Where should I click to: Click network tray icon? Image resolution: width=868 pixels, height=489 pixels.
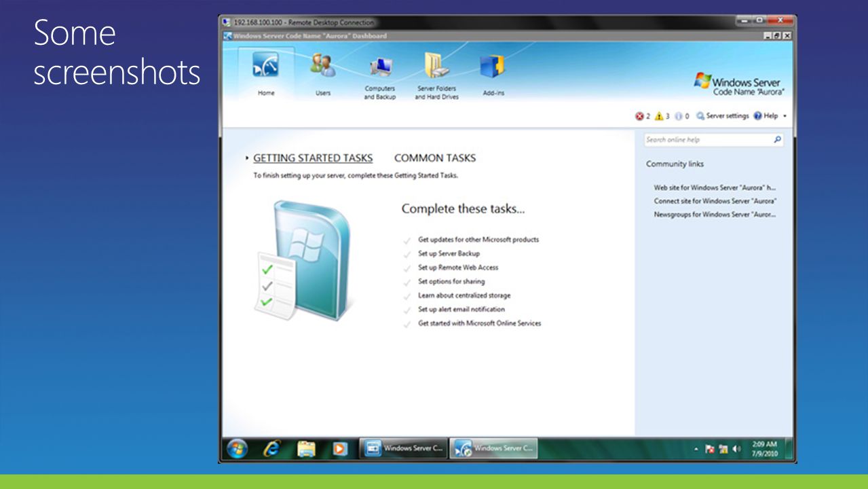(x=723, y=450)
